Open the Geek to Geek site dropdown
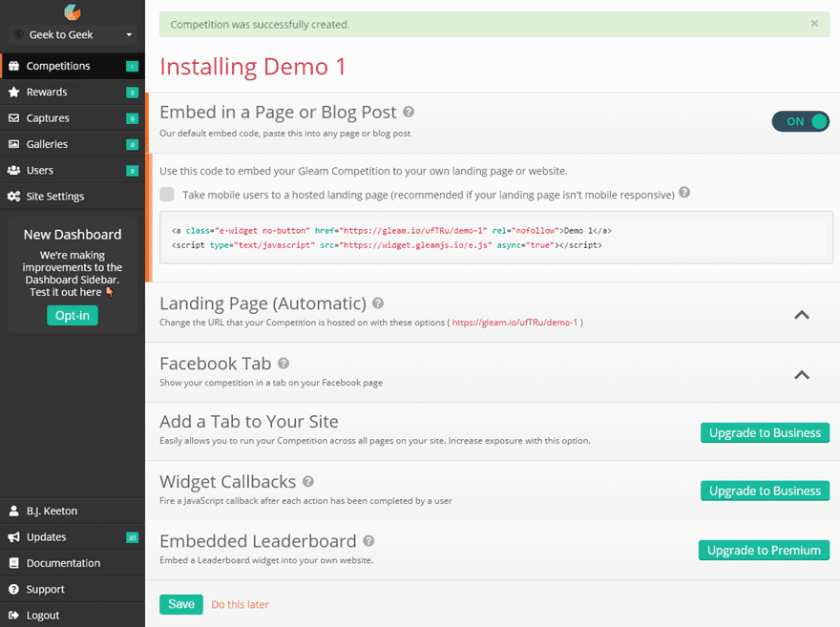Viewport: 840px width, 627px height. pos(73,34)
